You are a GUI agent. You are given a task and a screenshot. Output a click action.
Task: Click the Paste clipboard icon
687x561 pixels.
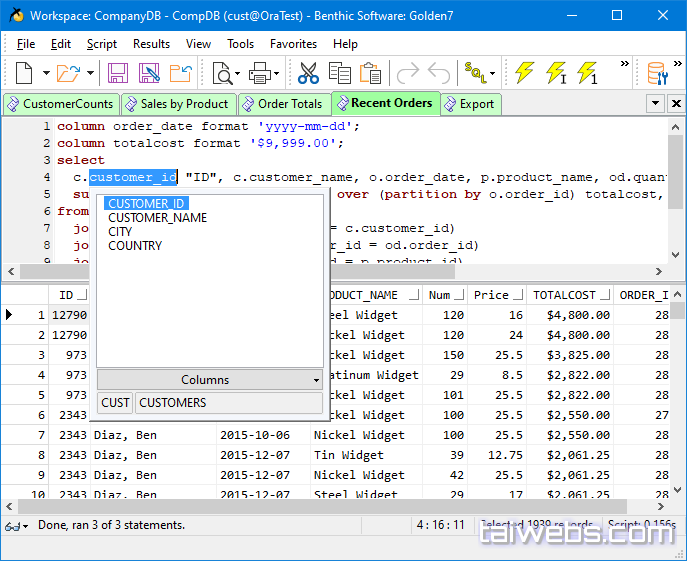point(370,73)
